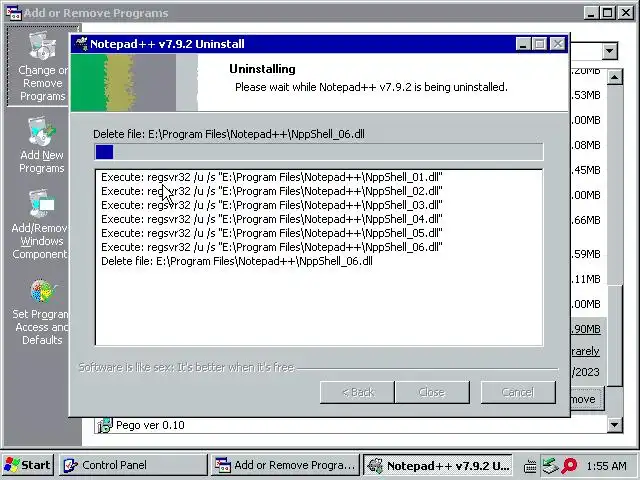Click Add or Remove Programs title icon
The width and height of the screenshot is (640, 480).
click(x=14, y=12)
